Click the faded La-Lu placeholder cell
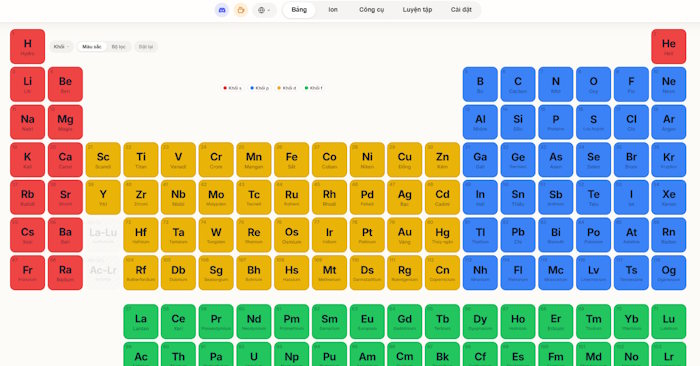 point(103,235)
